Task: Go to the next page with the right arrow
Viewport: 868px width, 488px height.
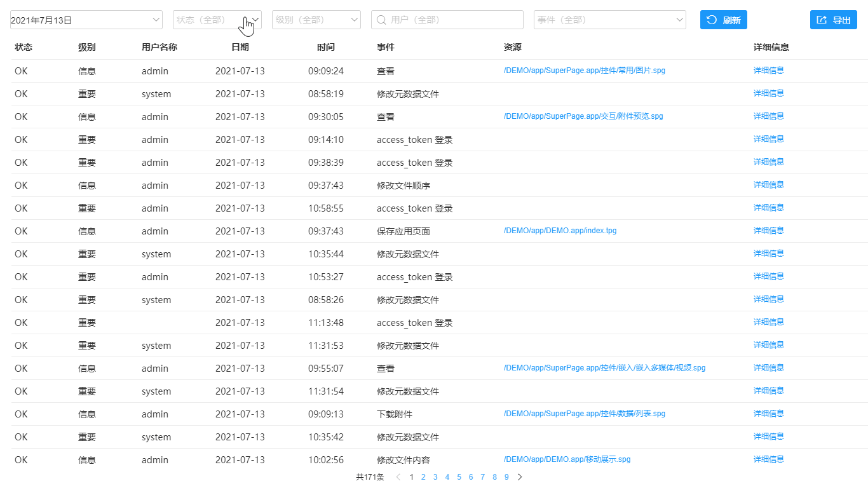Action: tap(520, 477)
